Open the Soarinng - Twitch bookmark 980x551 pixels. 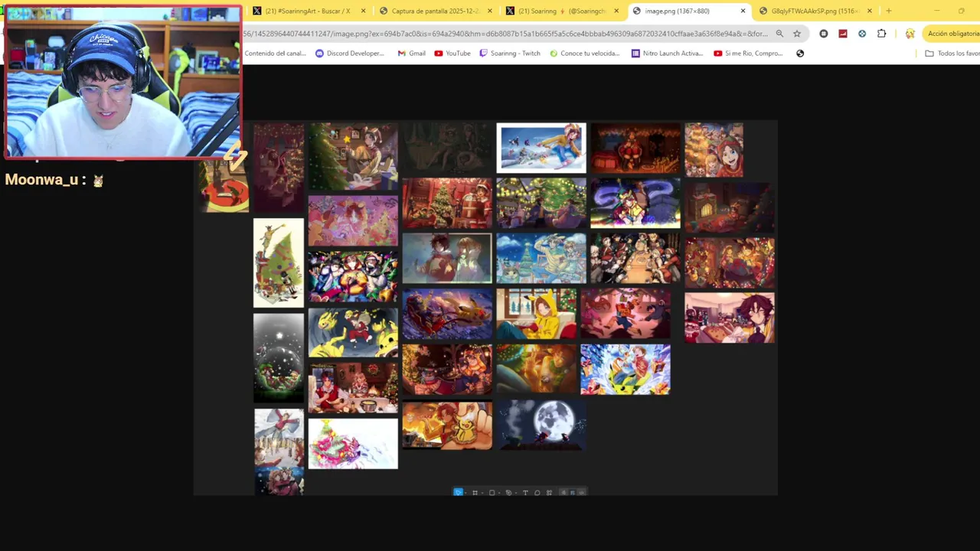tap(510, 54)
